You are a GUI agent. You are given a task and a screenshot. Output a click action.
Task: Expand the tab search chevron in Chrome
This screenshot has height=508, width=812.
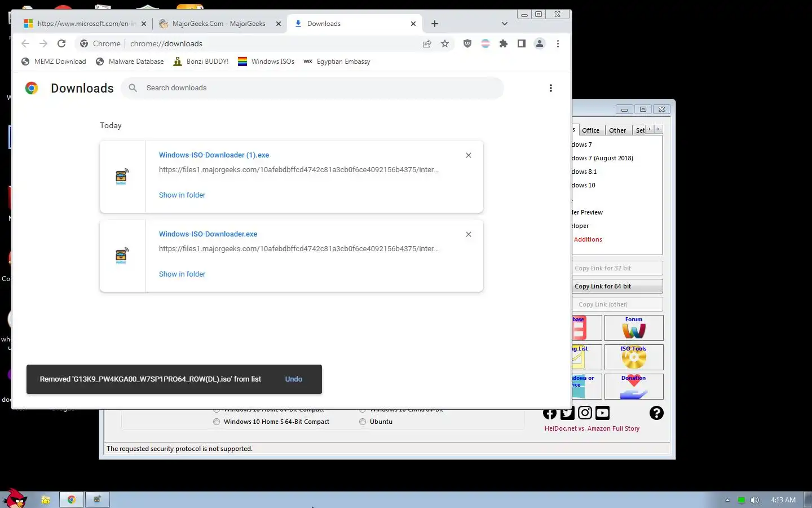505,24
